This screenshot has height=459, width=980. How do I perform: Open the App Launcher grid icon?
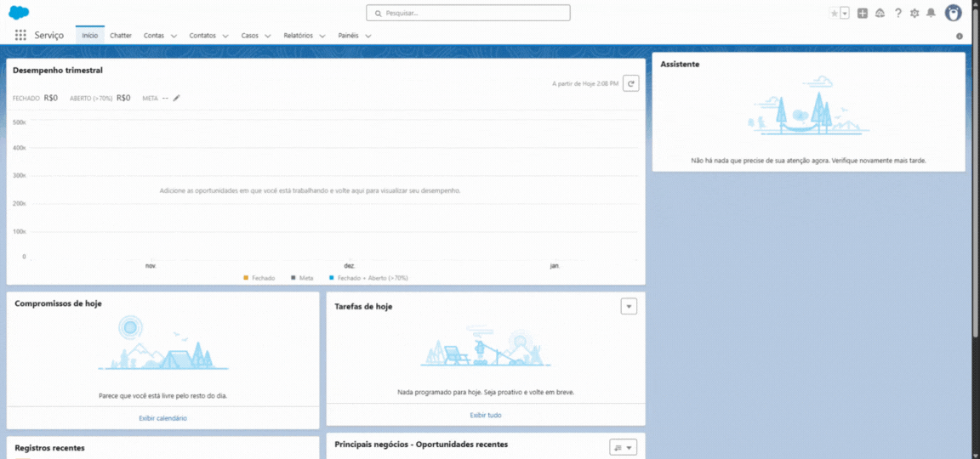[20, 36]
